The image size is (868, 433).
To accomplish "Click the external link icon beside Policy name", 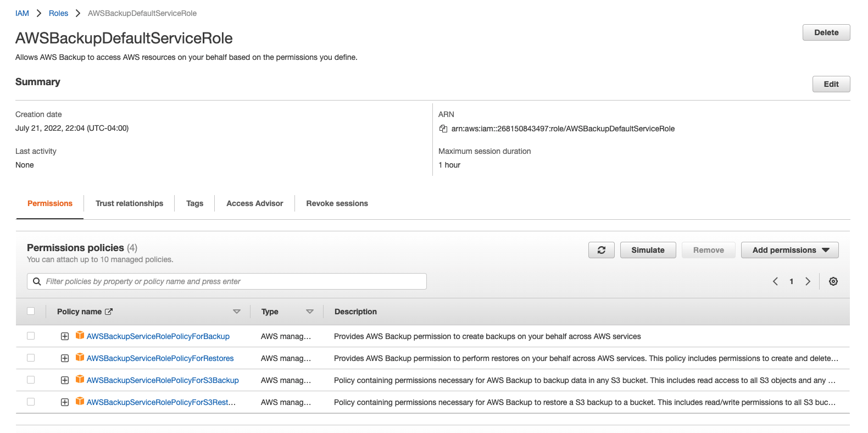I will pos(109,312).
